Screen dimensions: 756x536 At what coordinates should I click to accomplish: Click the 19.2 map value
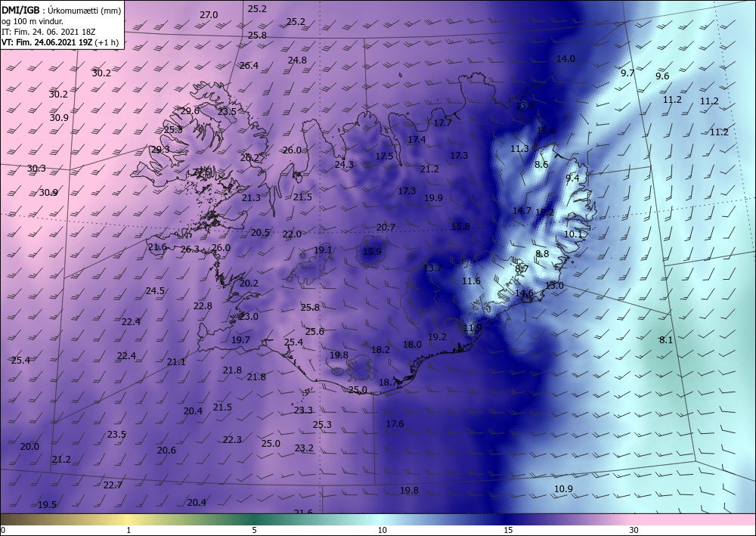coord(437,337)
